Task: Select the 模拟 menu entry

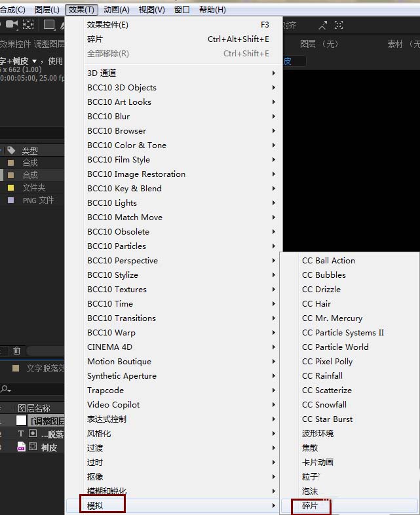Action: click(x=172, y=505)
